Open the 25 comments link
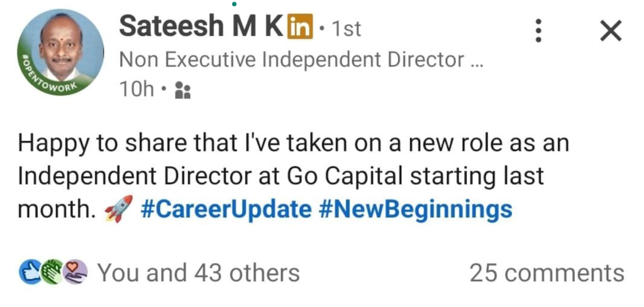This screenshot has height=307, width=644. click(546, 273)
